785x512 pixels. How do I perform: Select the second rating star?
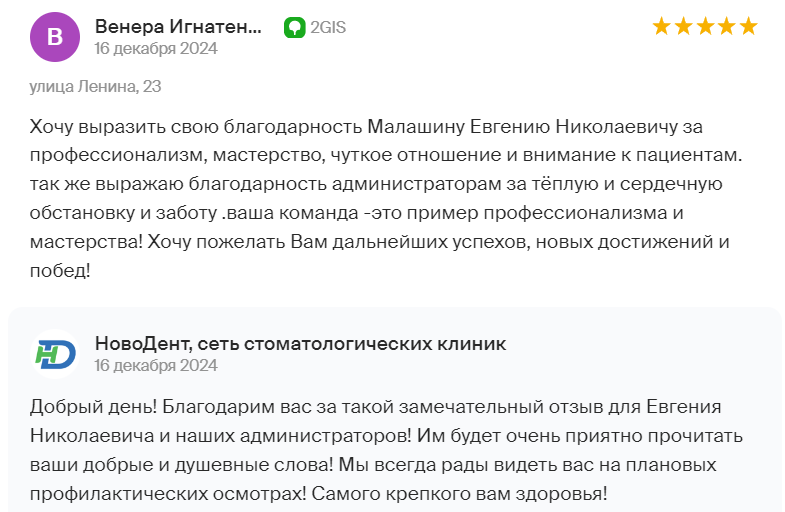click(x=683, y=26)
